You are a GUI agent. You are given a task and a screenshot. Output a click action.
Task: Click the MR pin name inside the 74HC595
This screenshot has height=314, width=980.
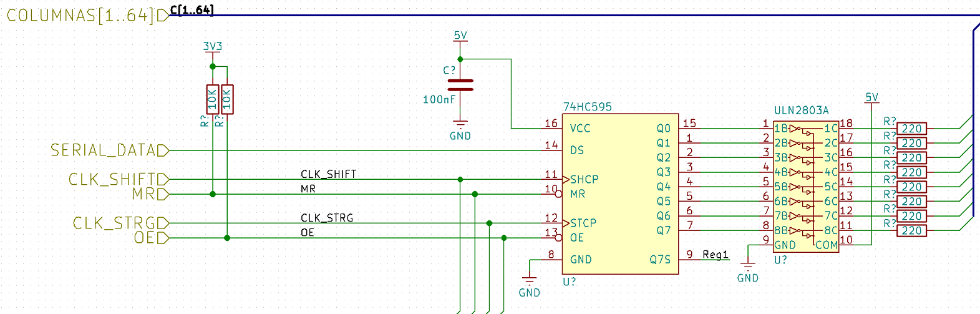click(x=578, y=194)
